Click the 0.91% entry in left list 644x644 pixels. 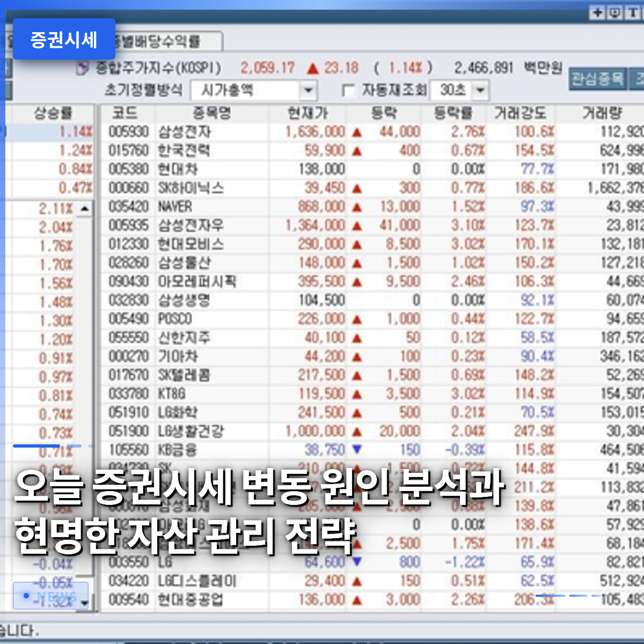click(x=55, y=358)
